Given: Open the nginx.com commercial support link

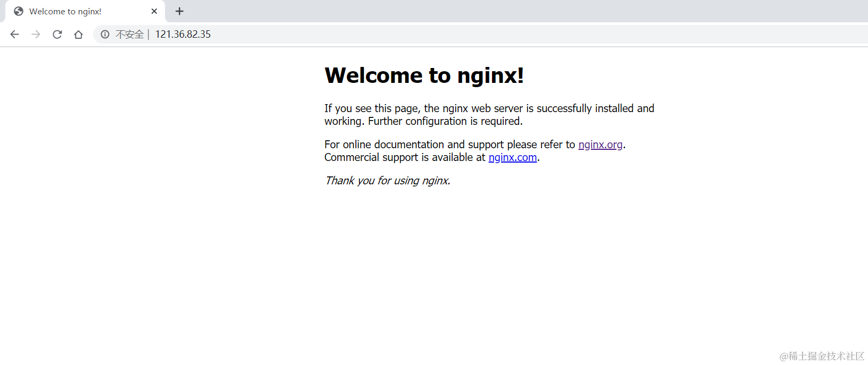Looking at the screenshot, I should pos(513,157).
